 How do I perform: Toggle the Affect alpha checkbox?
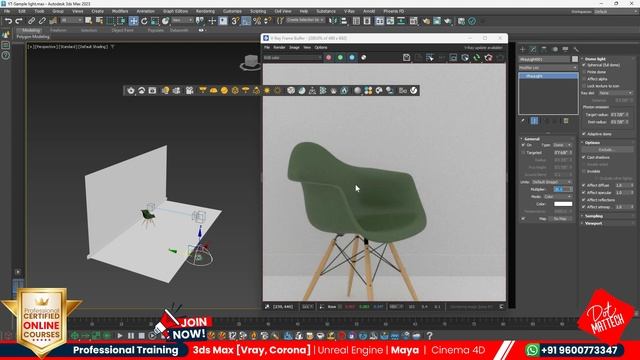coord(584,79)
